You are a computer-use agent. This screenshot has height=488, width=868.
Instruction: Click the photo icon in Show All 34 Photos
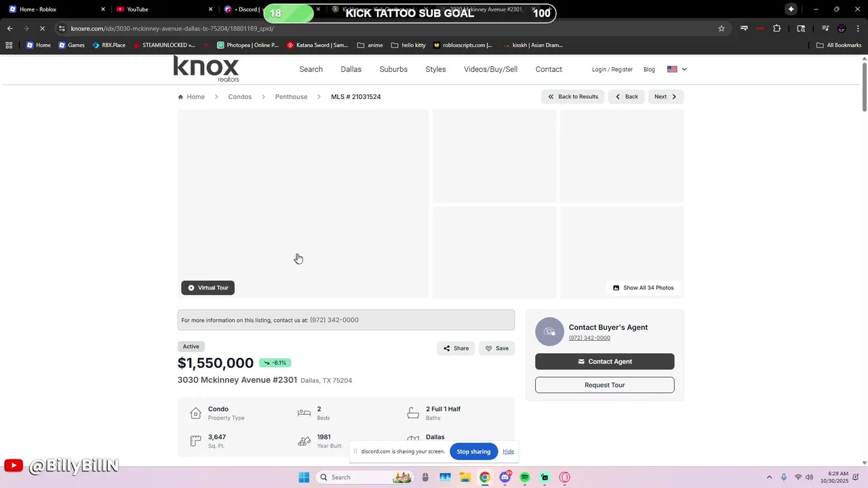[x=616, y=288]
